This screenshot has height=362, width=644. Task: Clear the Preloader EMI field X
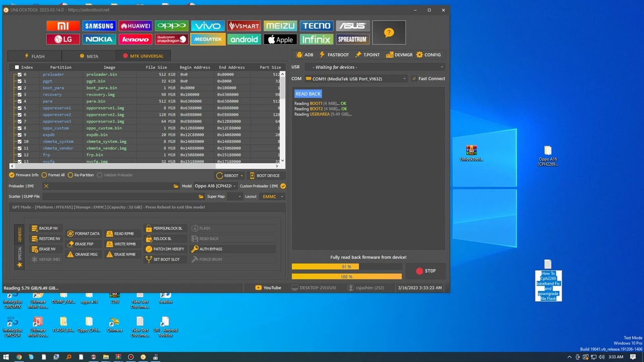coord(46,186)
